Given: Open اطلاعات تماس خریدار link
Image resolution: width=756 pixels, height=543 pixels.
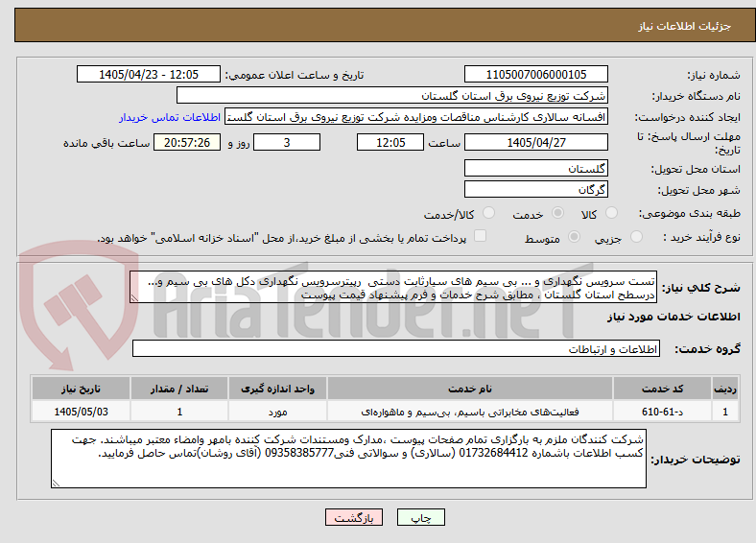Looking at the screenshot, I should [x=170, y=117].
